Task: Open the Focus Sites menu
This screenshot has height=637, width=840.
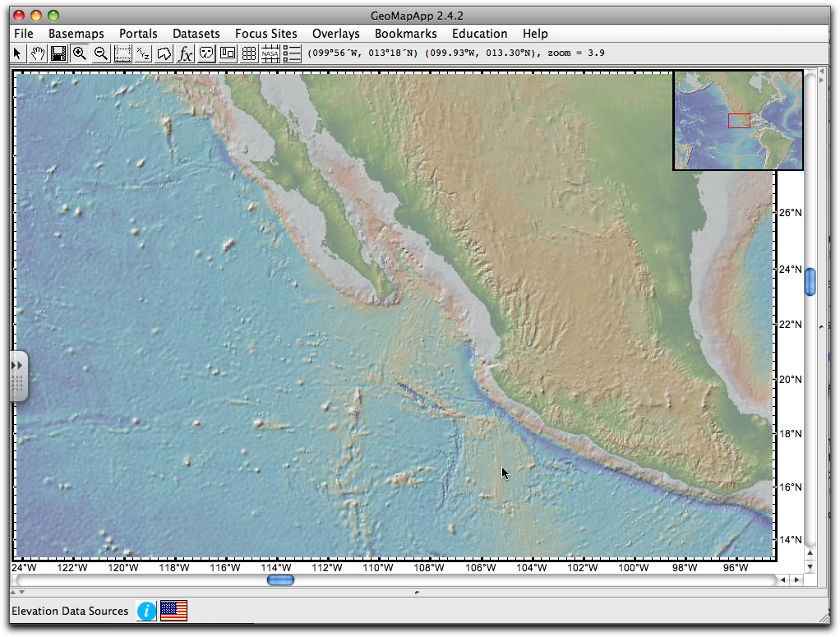Action: coord(266,34)
